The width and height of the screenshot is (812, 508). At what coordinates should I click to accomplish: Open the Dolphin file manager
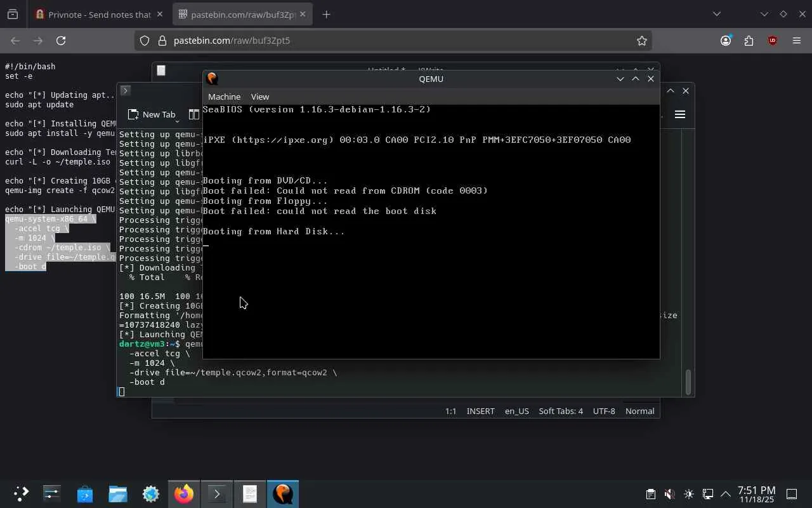tap(118, 494)
